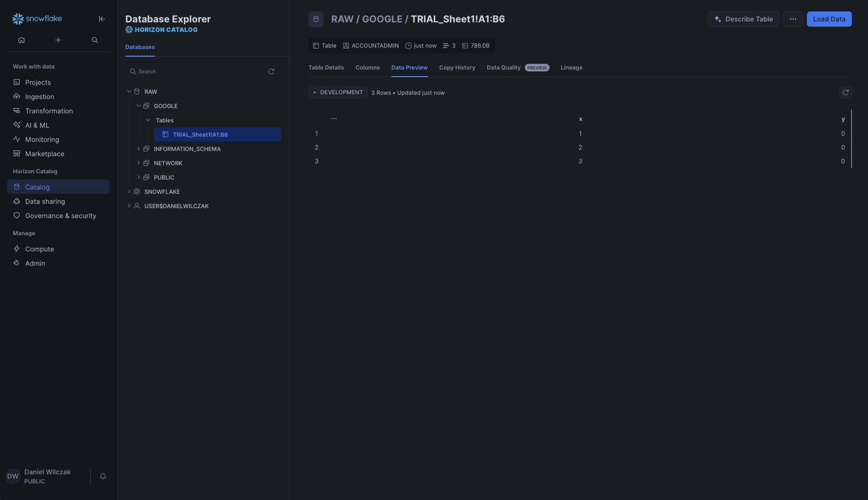Image resolution: width=868 pixels, height=500 pixels.
Task: Click the Load Data button
Action: (x=829, y=19)
